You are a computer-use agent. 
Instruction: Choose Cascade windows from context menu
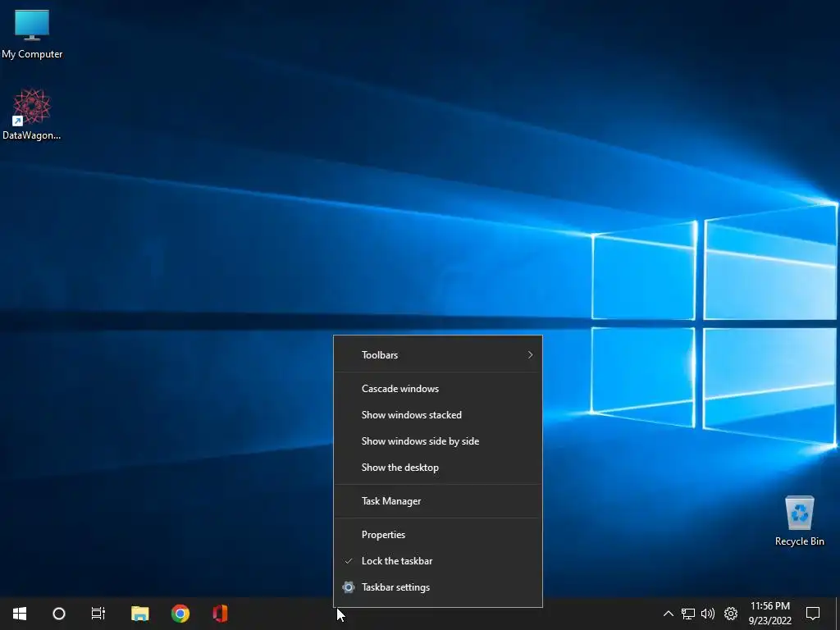click(438, 388)
